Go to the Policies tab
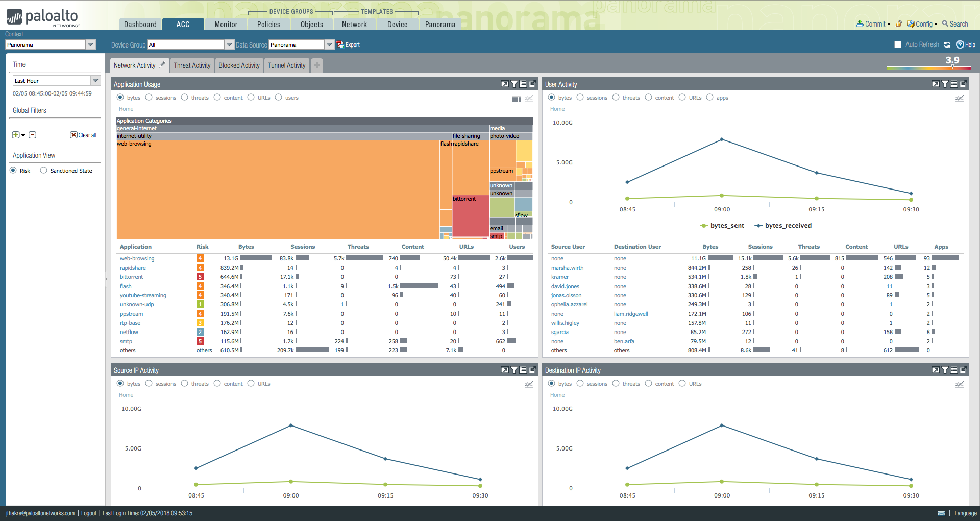The height and width of the screenshot is (521, 980). [269, 24]
